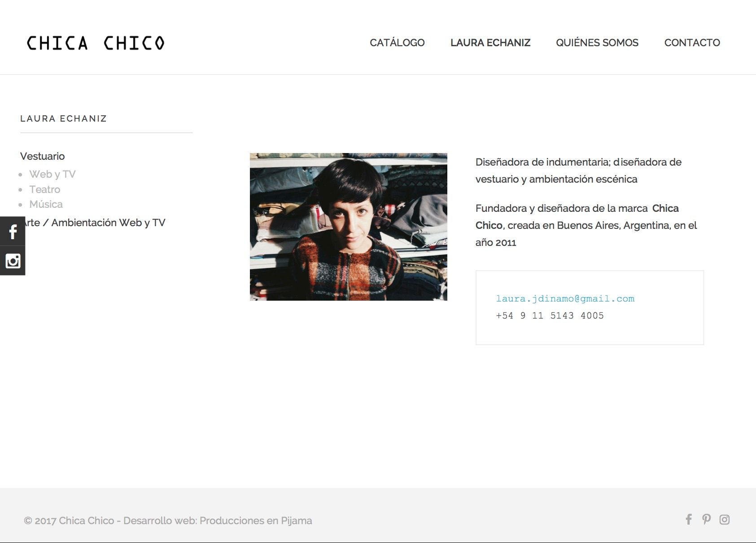Email laura.jdinamo@gmail.com link
756x543 pixels.
tap(565, 299)
